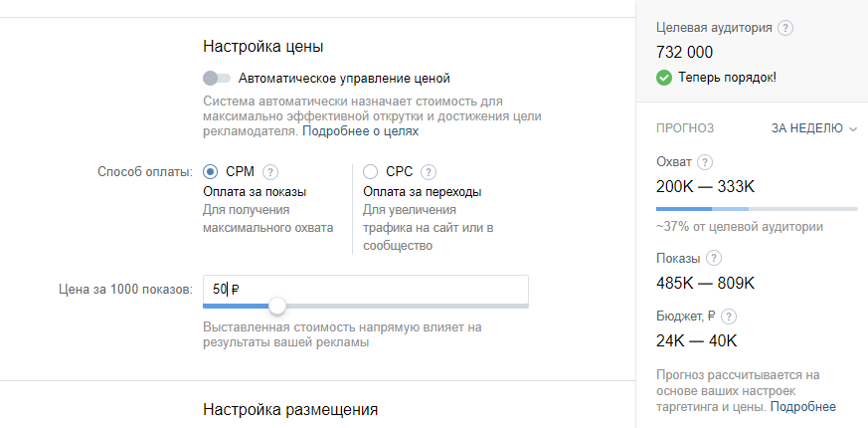This screenshot has width=868, height=428.
Task: Click green checkmark beside Теперь порядок!
Action: [x=664, y=78]
